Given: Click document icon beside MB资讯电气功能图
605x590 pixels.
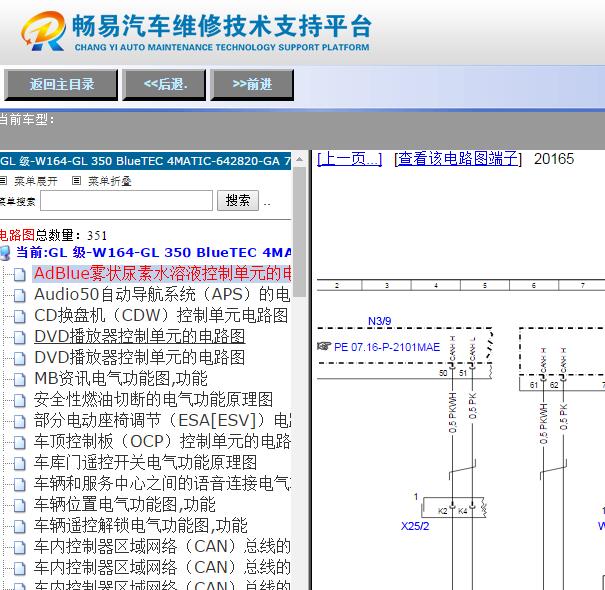Looking at the screenshot, I should click(19, 379).
